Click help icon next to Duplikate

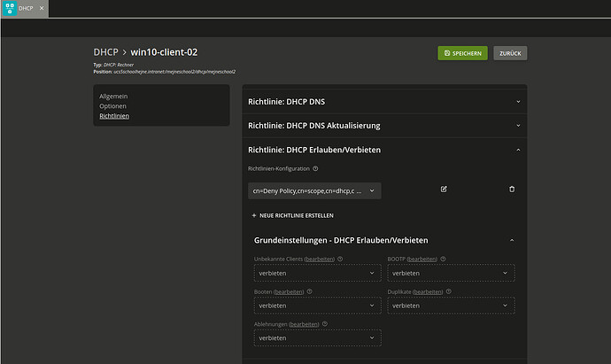451,290
